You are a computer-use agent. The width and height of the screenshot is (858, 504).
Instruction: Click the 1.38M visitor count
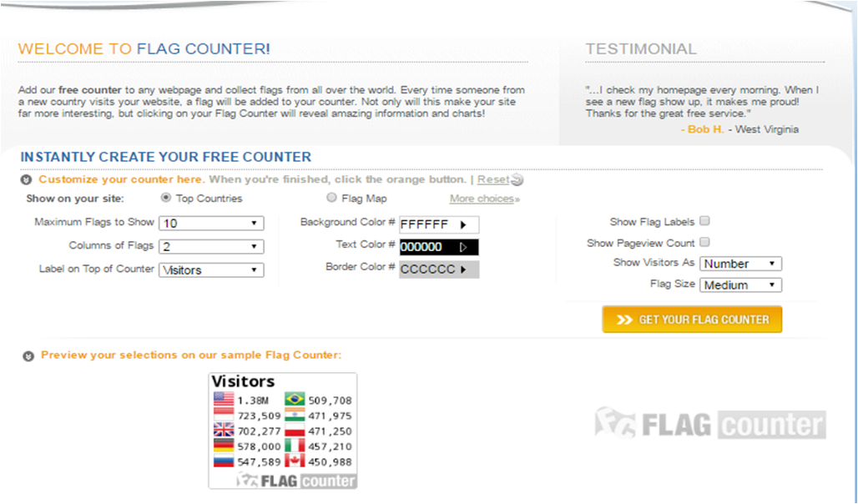[253, 401]
